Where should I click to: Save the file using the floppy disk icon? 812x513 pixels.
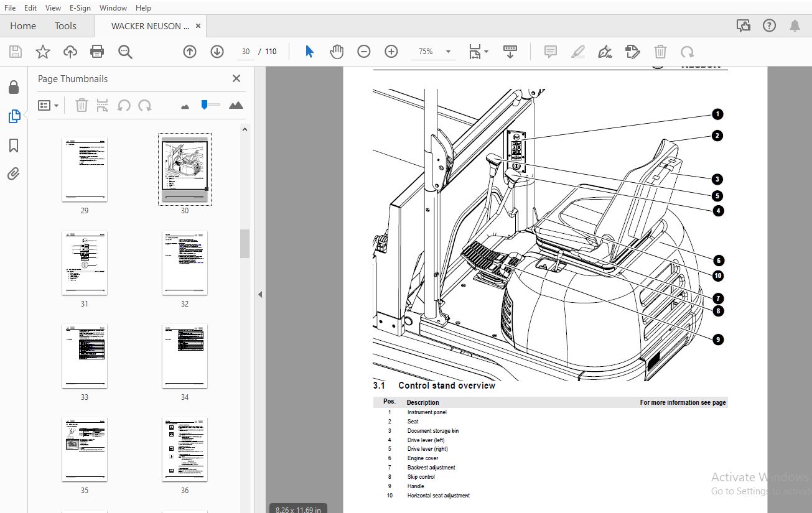15,52
